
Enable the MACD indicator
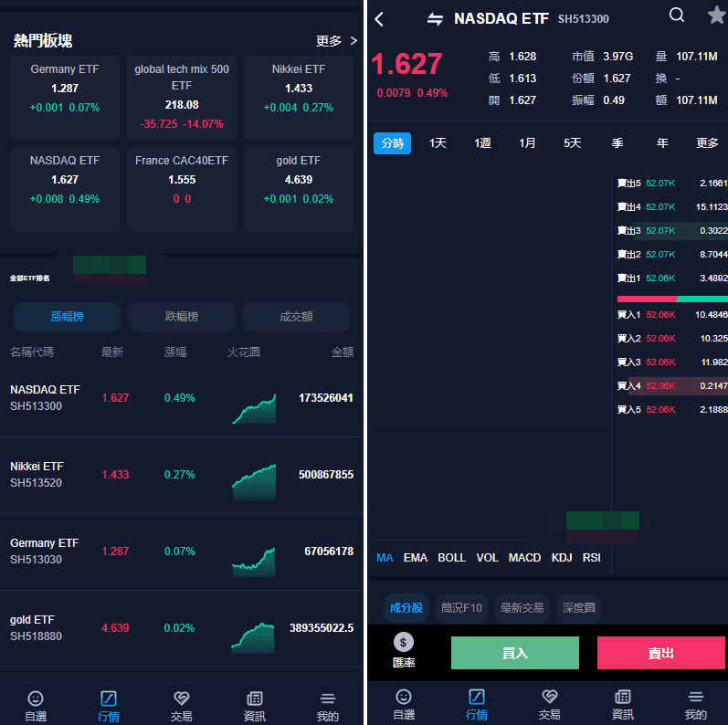tap(524, 558)
